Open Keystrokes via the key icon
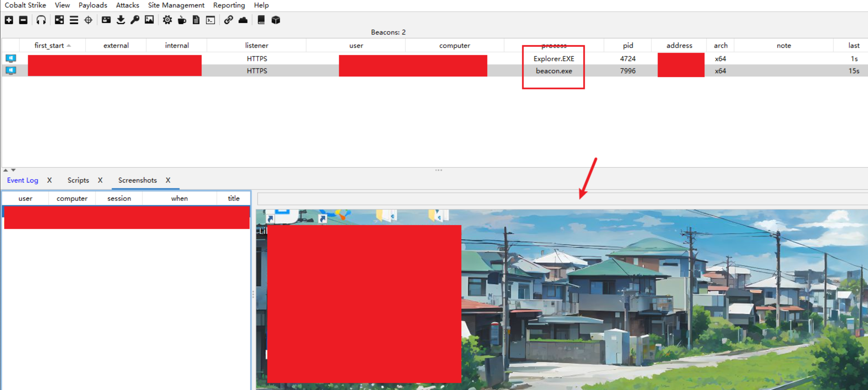 135,20
